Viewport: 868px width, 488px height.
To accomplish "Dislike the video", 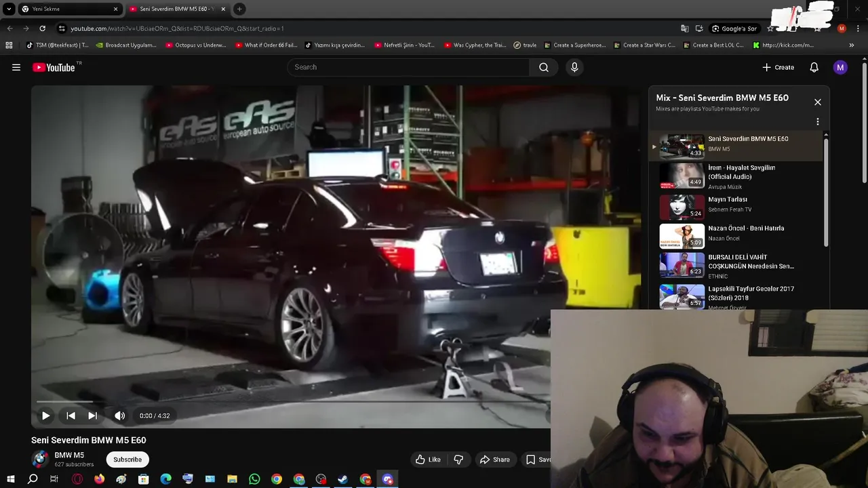I will [458, 460].
